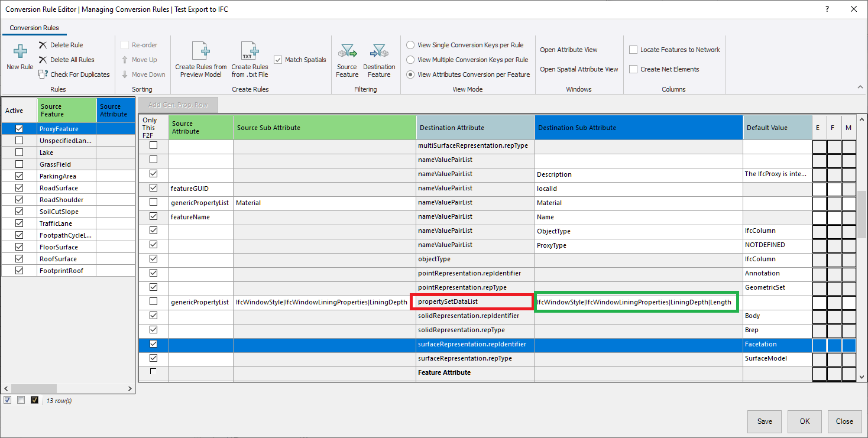Screen dimensions: 868x438
Task: Toggle the Match Spatials checkbox
Action: [x=278, y=60]
